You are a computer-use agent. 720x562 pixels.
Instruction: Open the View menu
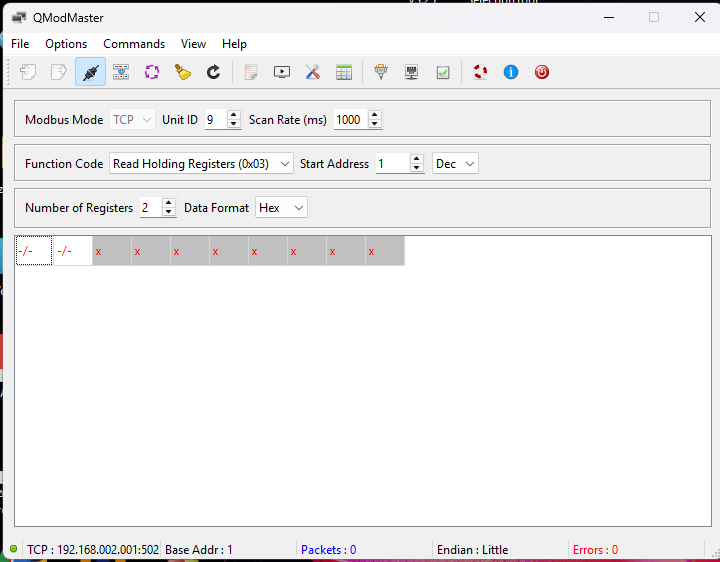click(x=193, y=44)
